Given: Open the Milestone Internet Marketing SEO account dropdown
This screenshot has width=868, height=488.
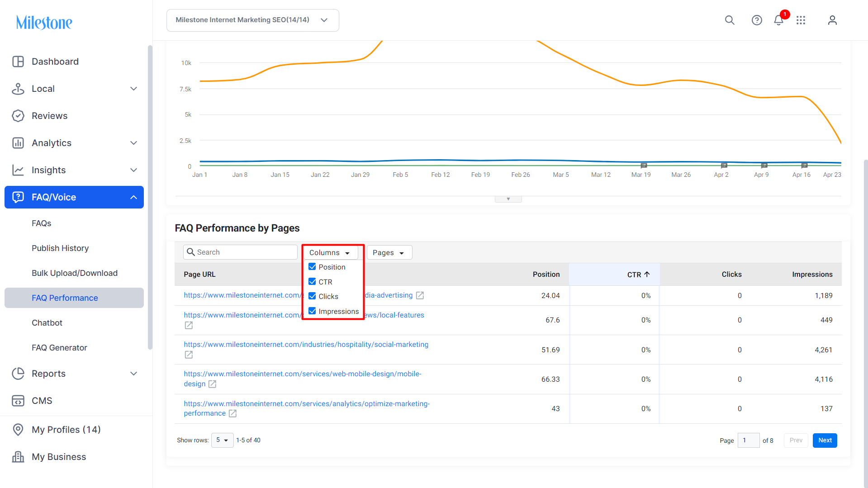Looking at the screenshot, I should pos(252,20).
